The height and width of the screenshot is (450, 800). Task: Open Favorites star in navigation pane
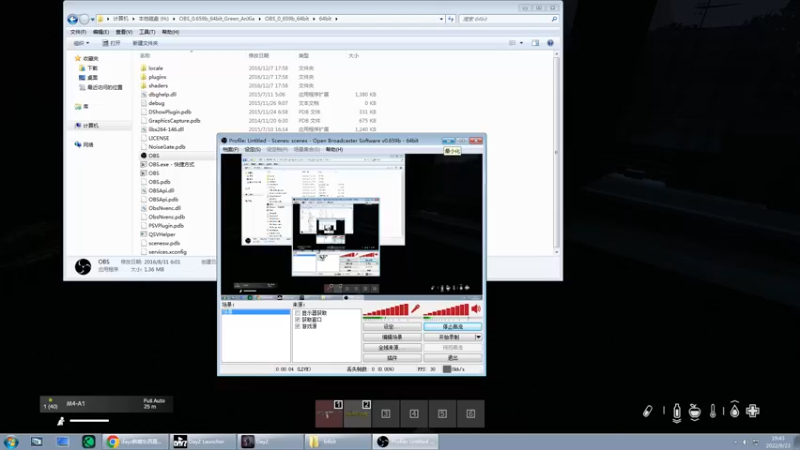pos(78,58)
